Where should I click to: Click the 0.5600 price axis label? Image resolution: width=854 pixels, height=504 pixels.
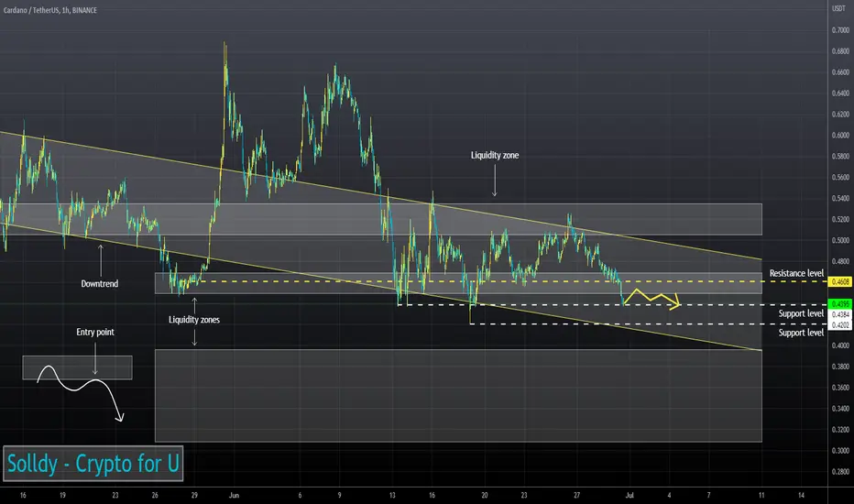(x=840, y=177)
